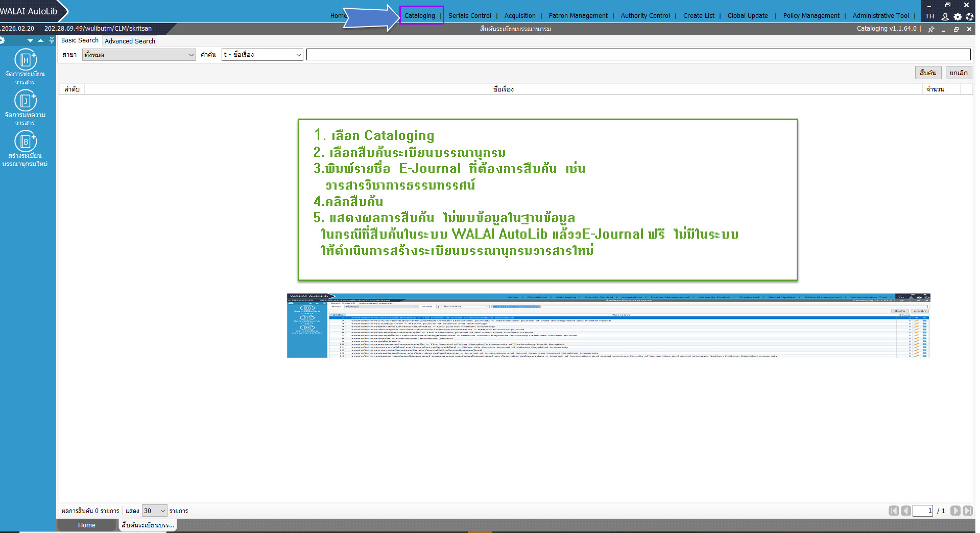Switch language with the TH indicator
The width and height of the screenshot is (980, 533).
pos(930,16)
